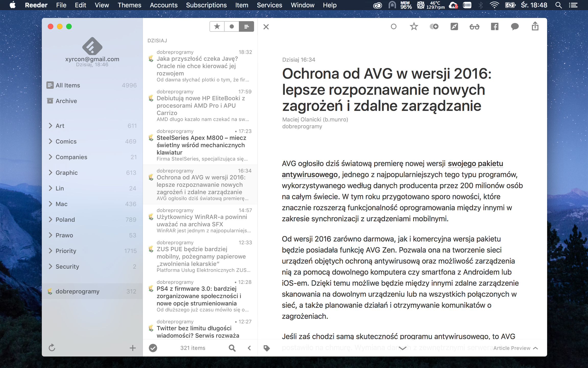The height and width of the screenshot is (368, 588).
Task: Expand the Lin folder
Action: 50,188
